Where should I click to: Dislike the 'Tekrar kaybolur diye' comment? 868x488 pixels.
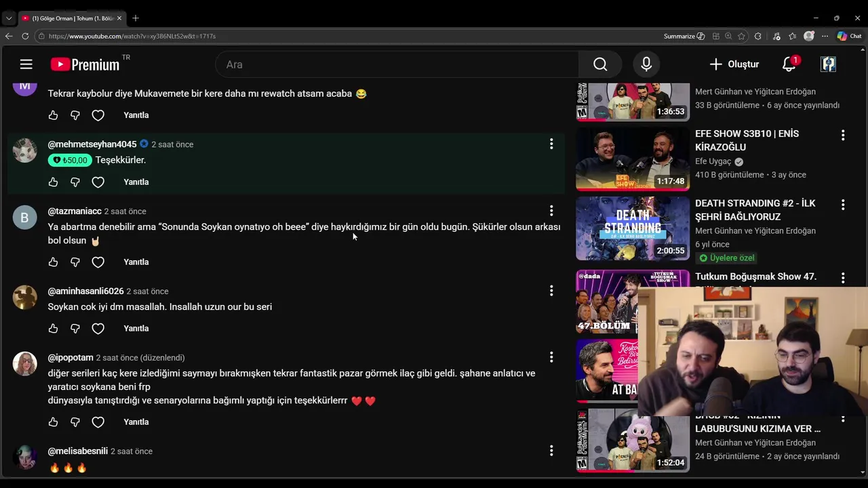(x=75, y=115)
